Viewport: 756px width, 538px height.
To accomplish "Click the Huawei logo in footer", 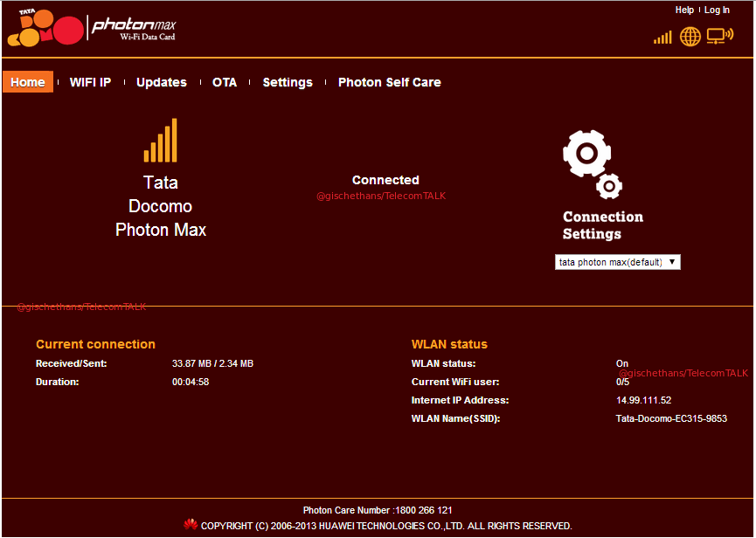I will coord(191,525).
